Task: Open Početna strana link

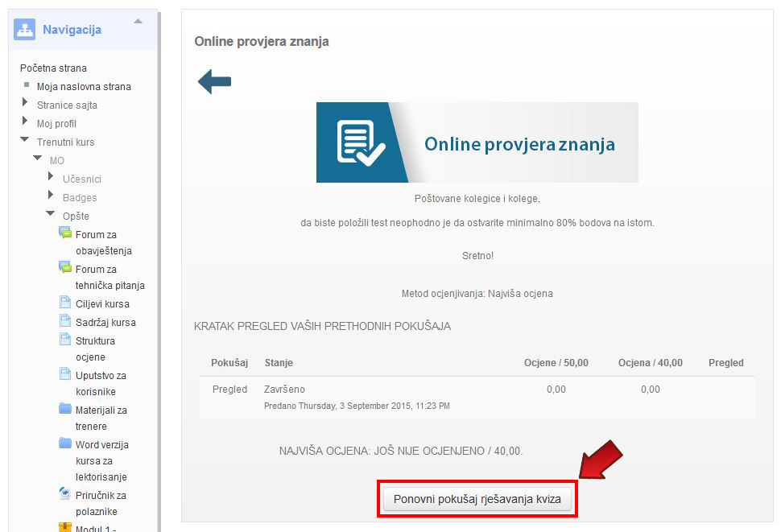Action: [53, 68]
